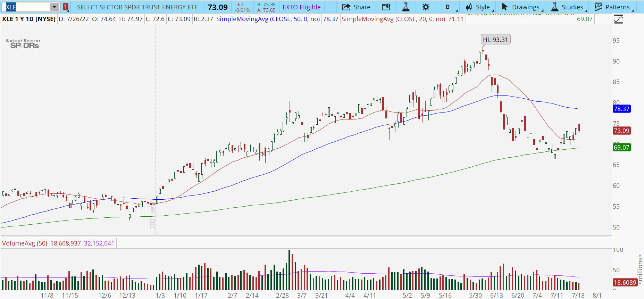Click the red 18.6089 volume axis bubble

pyautogui.click(x=625, y=282)
